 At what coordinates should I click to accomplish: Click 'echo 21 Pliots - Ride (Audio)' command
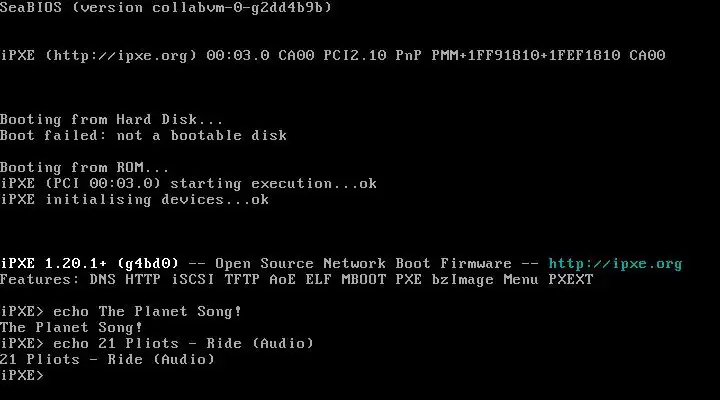click(183, 344)
